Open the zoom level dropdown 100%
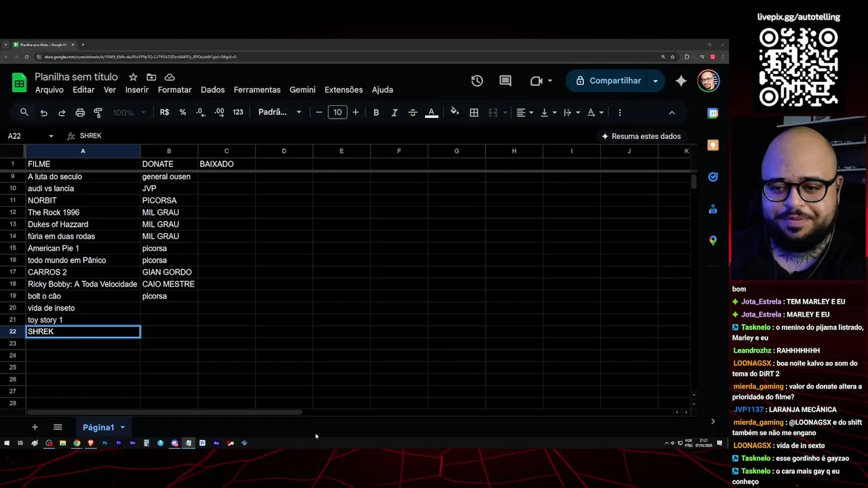 (129, 113)
